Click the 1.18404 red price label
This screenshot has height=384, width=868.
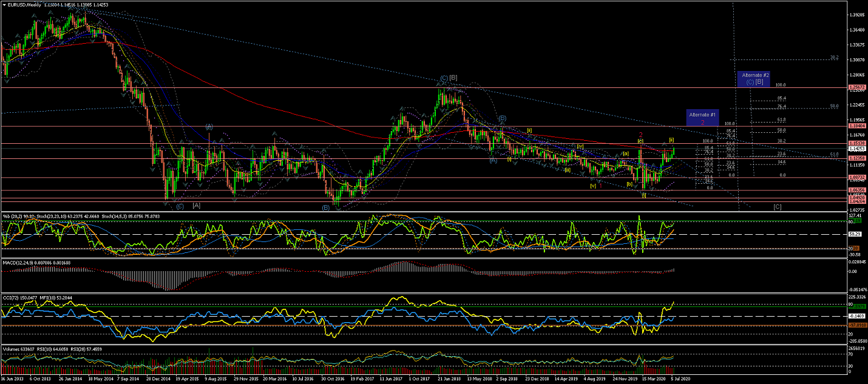[856, 126]
